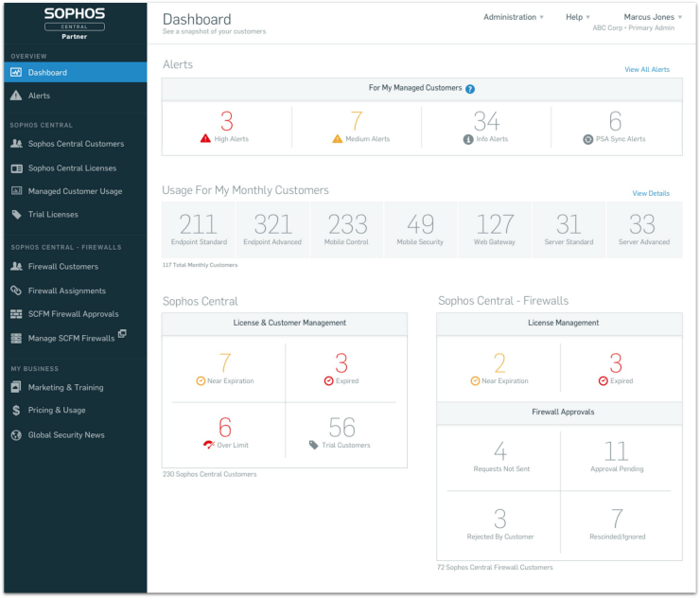Image resolution: width=700 pixels, height=598 pixels.
Task: Click the 31 Server Standard usage tile
Action: point(569,230)
